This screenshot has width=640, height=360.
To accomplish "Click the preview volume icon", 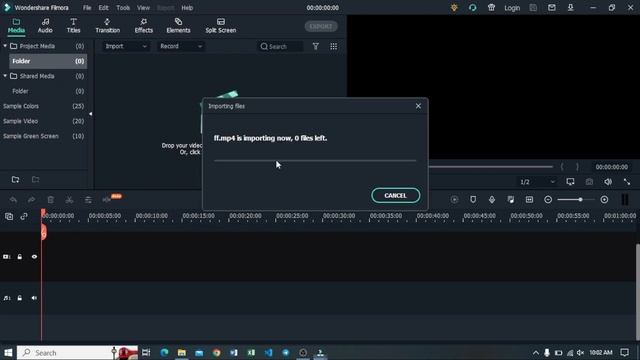I will 608,182.
